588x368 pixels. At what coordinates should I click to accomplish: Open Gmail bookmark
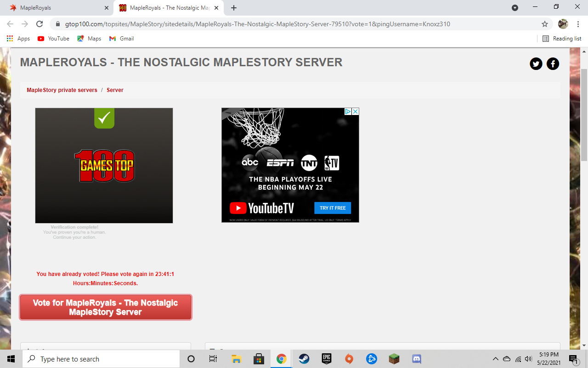coord(121,39)
